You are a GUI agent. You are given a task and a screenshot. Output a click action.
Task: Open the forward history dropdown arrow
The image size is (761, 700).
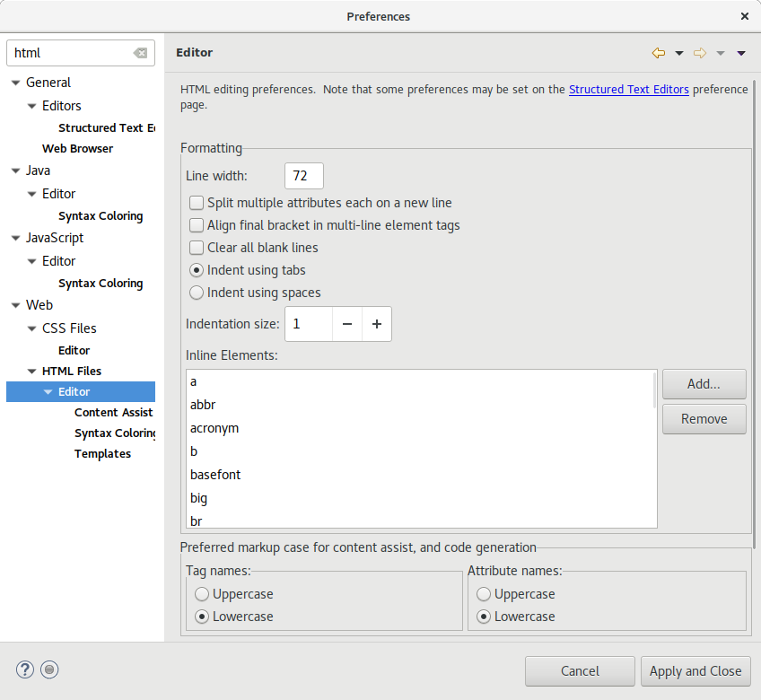(721, 54)
